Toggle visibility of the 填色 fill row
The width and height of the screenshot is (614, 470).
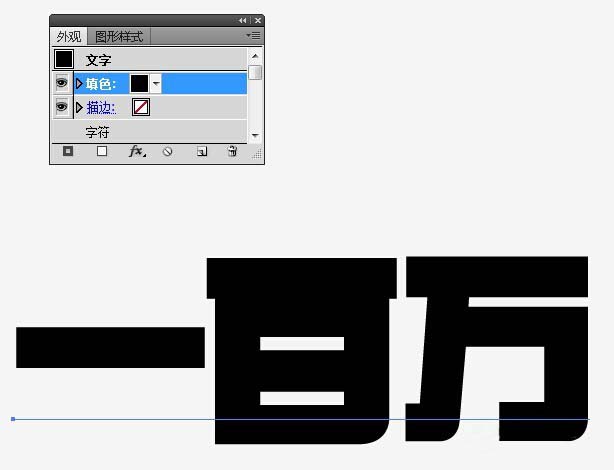pos(62,83)
